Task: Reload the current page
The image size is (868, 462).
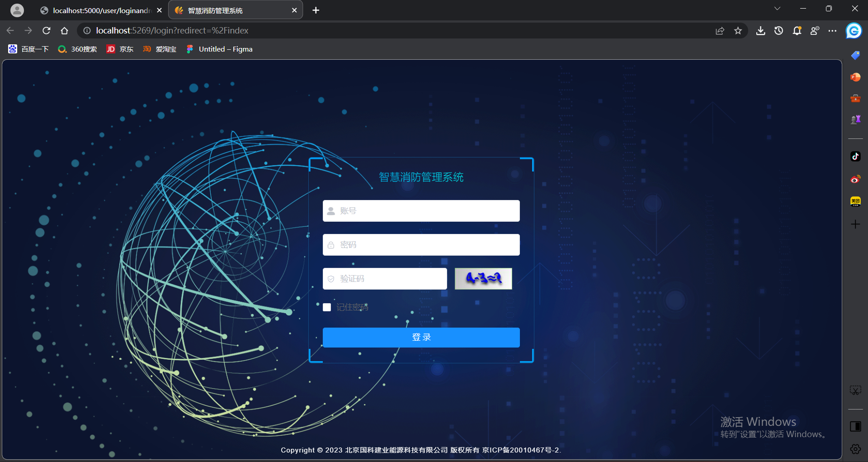Action: [x=46, y=30]
